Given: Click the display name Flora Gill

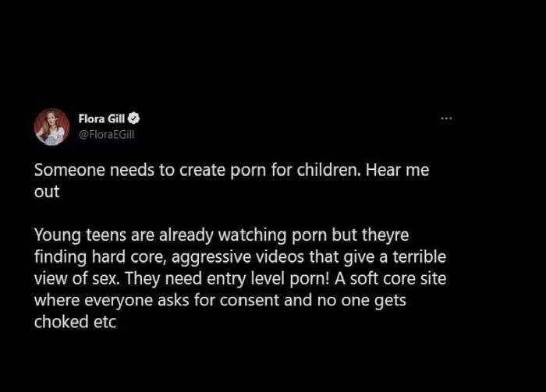Looking at the screenshot, I should pos(101,118).
